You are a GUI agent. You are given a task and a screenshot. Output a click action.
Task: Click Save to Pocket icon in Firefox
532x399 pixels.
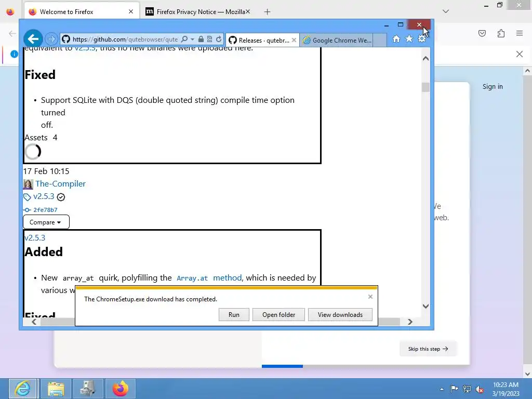click(482, 33)
